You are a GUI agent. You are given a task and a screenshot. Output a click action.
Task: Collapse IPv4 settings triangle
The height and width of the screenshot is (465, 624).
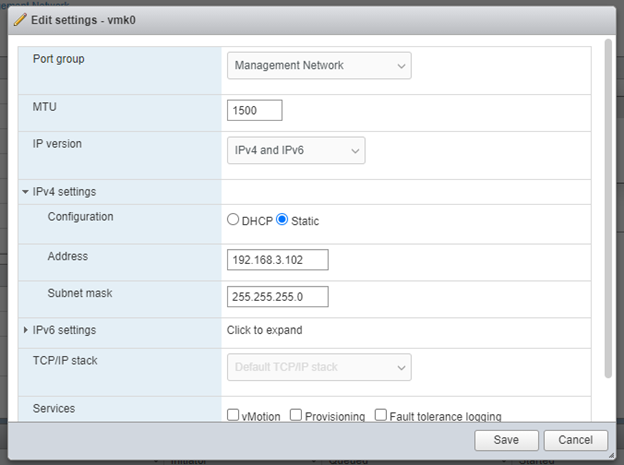[25, 192]
